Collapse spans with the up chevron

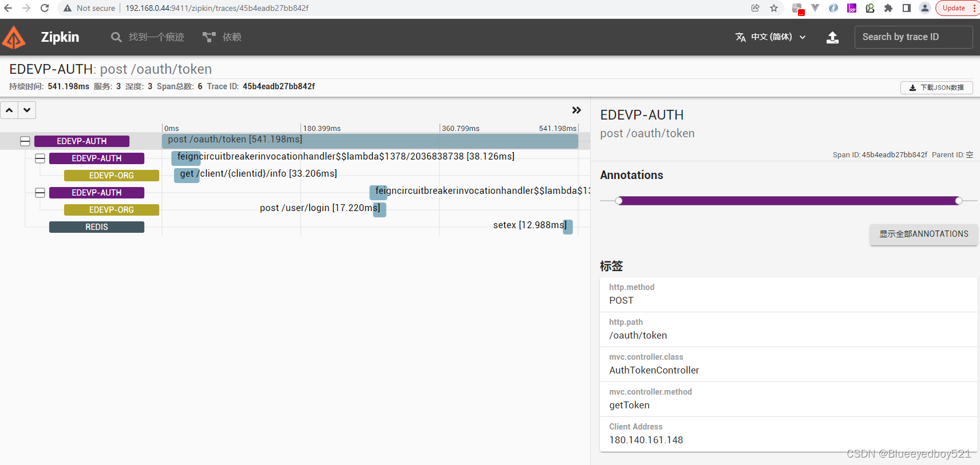coord(9,110)
